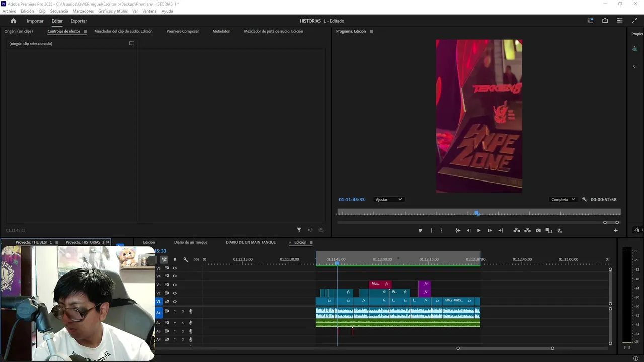644x362 pixels.
Task: Step forward one frame
Action: (490, 230)
